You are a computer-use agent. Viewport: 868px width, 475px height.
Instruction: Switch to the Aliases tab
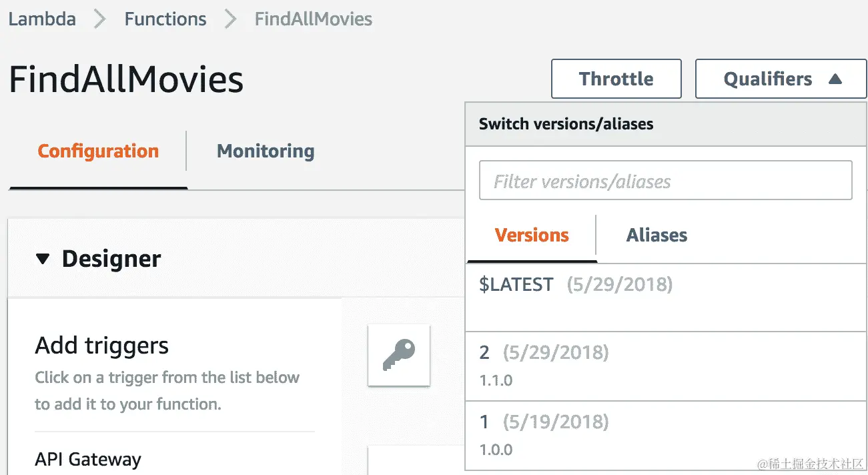[x=657, y=235]
